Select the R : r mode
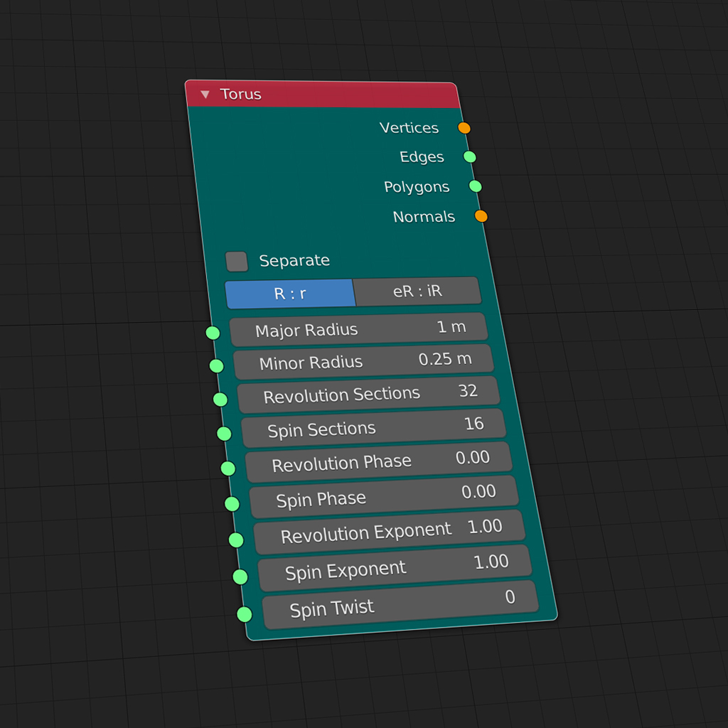 (x=290, y=294)
